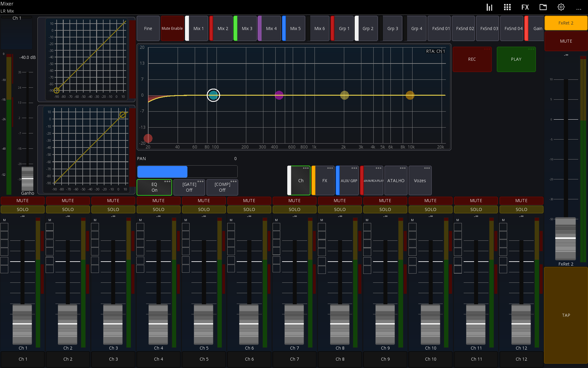This screenshot has width=588, height=368.
Task: Select the Mix 4 send tab
Action: tap(269, 29)
